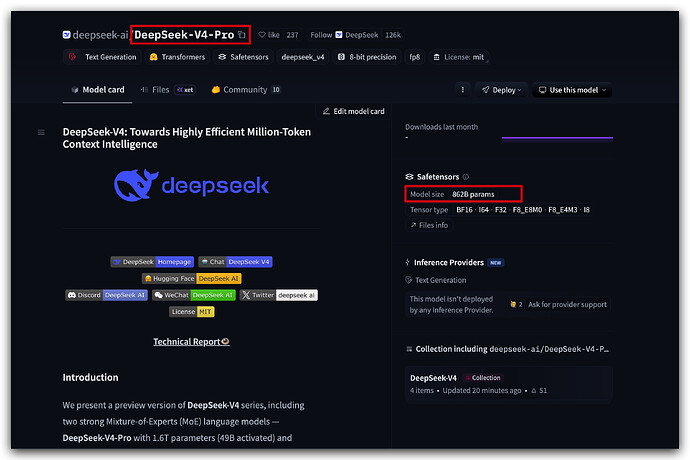
Task: Click the Transformers emoji icon
Action: [154, 57]
